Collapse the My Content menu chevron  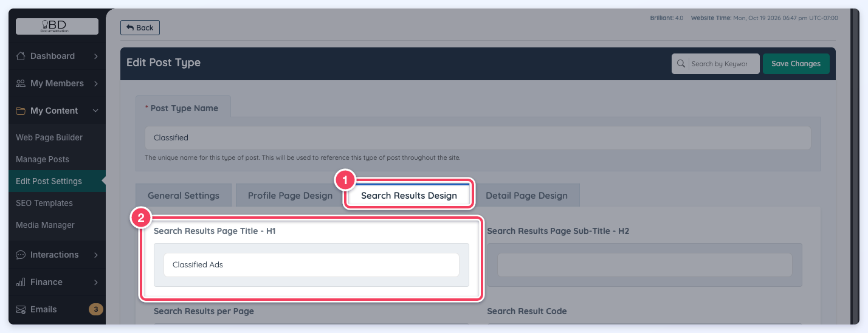(x=96, y=111)
